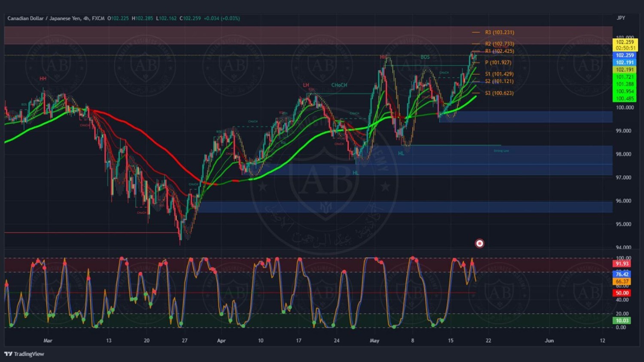Click date 15 on the time axis
This screenshot has width=644, height=362.
tap(450, 341)
